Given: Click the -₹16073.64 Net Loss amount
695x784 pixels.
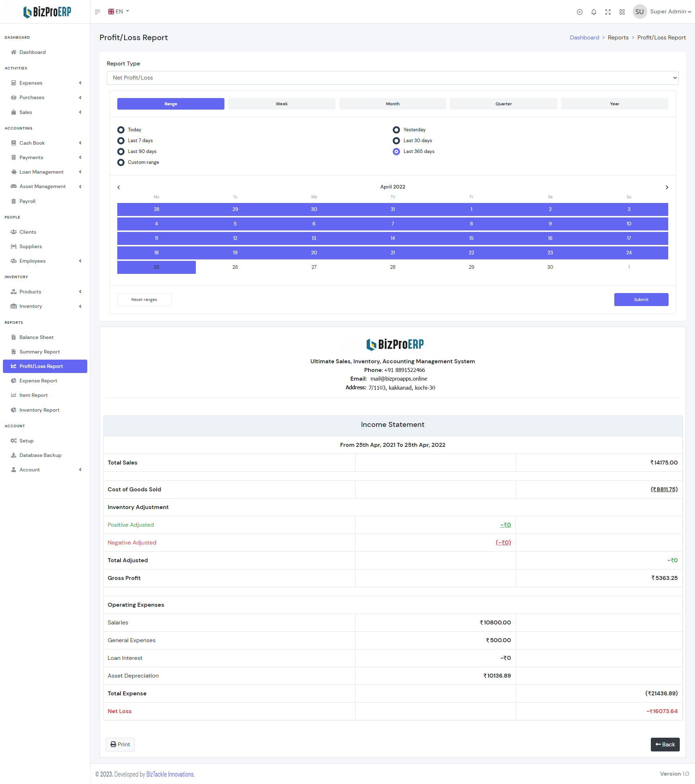Looking at the screenshot, I should pos(662,711).
